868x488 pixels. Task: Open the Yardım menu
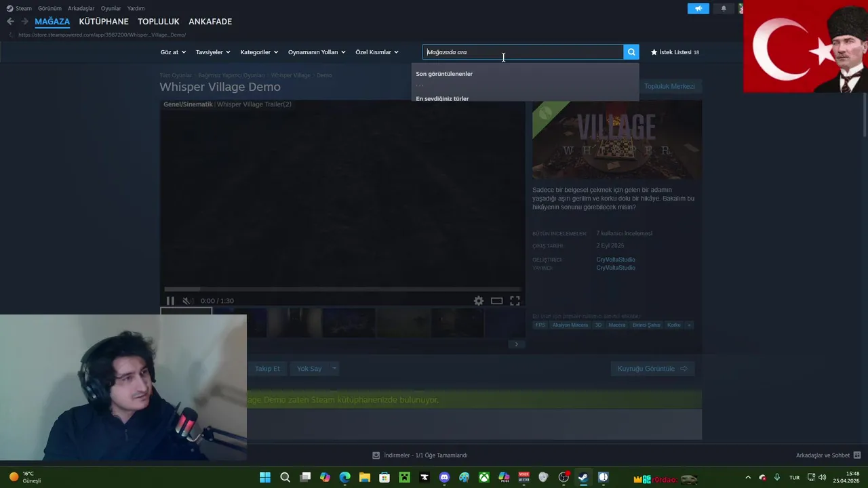pyautogui.click(x=136, y=9)
